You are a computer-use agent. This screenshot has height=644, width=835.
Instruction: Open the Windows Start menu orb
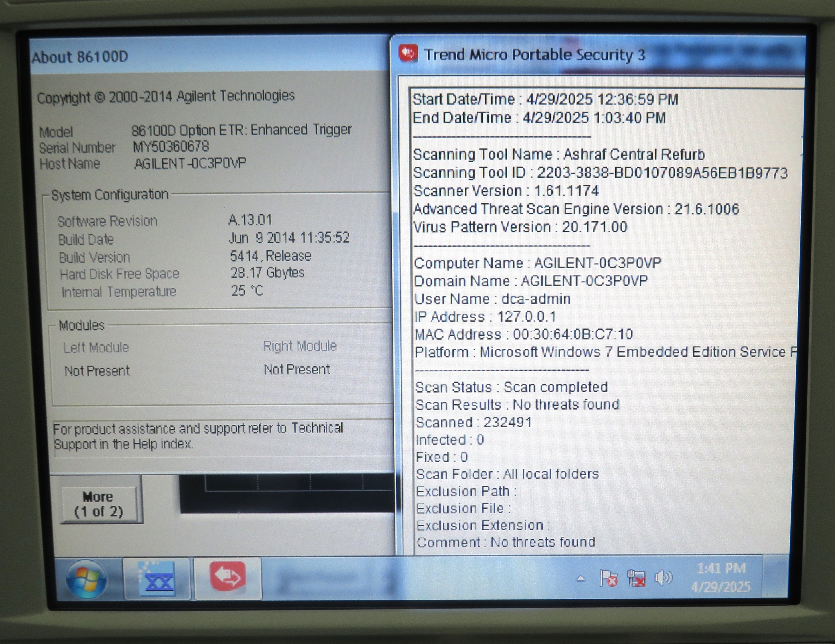point(86,579)
